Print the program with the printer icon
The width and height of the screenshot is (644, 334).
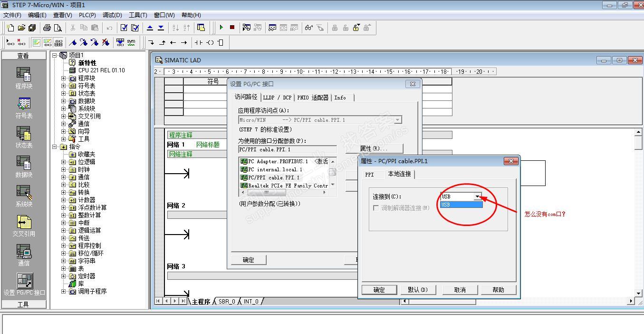[x=47, y=28]
